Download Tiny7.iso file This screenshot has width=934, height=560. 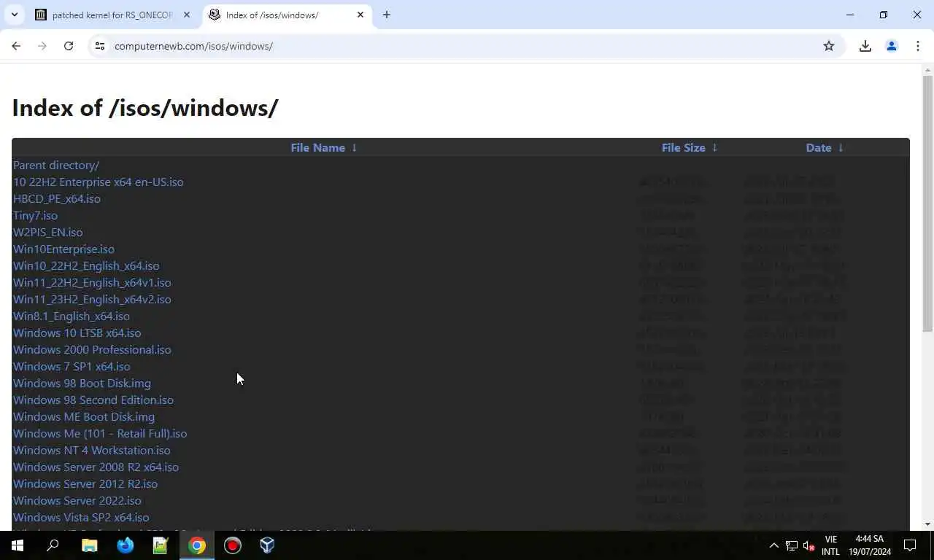click(35, 215)
